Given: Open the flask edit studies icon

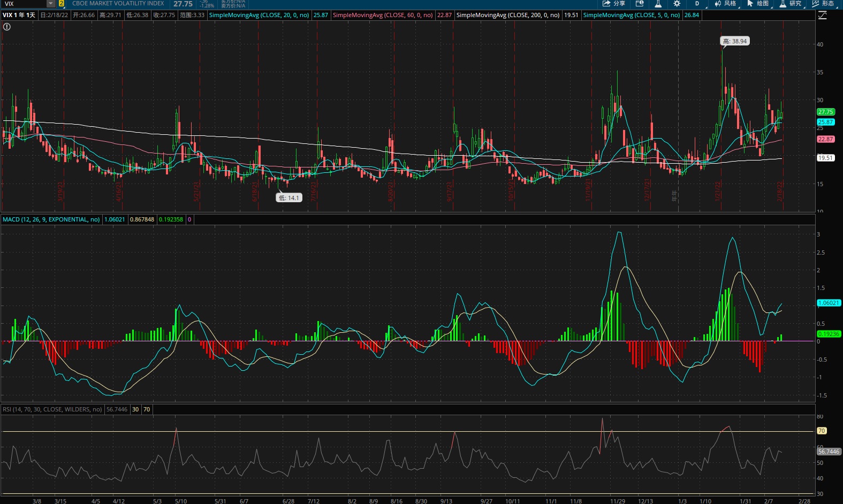Looking at the screenshot, I should tap(658, 3).
